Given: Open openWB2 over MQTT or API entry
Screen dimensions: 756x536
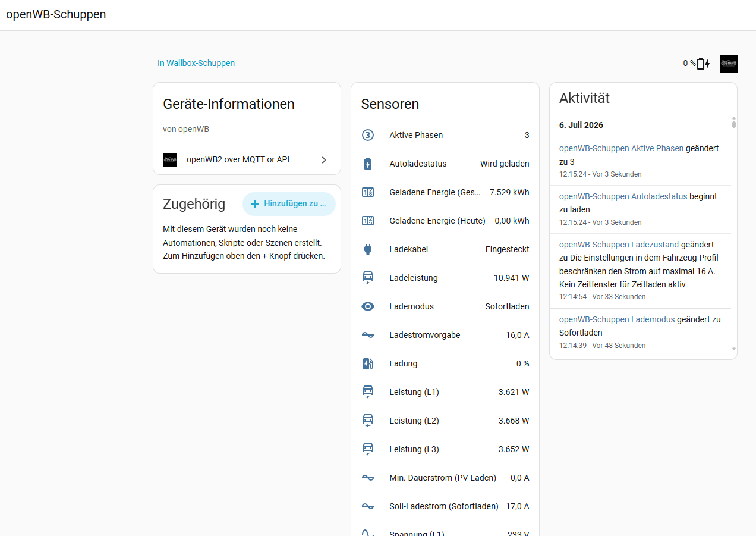Looking at the screenshot, I should tap(247, 160).
